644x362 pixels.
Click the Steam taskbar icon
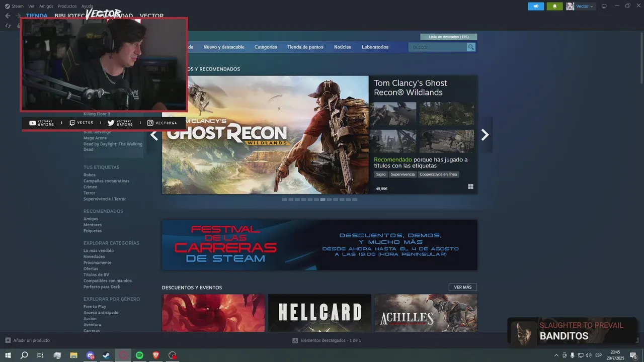click(x=107, y=355)
